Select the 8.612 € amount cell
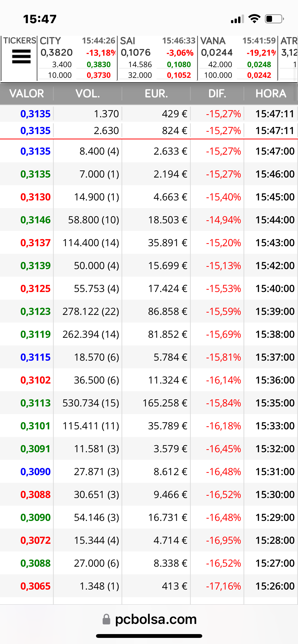298x644 pixels. coord(170,472)
